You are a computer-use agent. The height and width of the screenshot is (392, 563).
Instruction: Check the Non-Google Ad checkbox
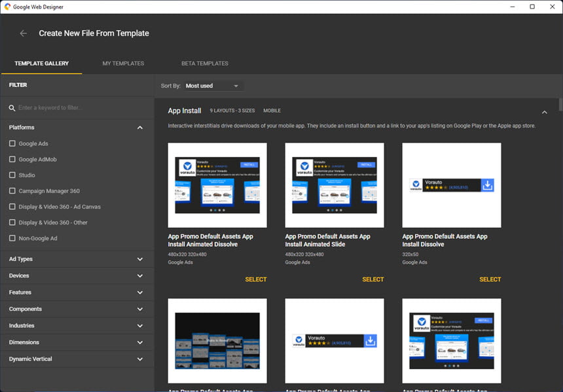click(x=12, y=238)
